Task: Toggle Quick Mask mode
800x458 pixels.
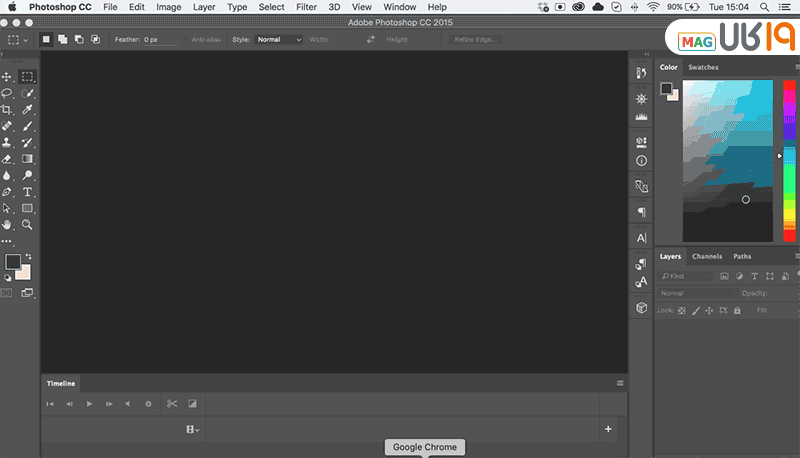Action: 7,293
